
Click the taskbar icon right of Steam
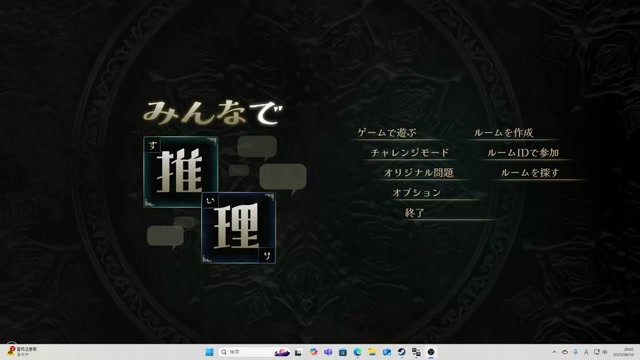(416, 352)
